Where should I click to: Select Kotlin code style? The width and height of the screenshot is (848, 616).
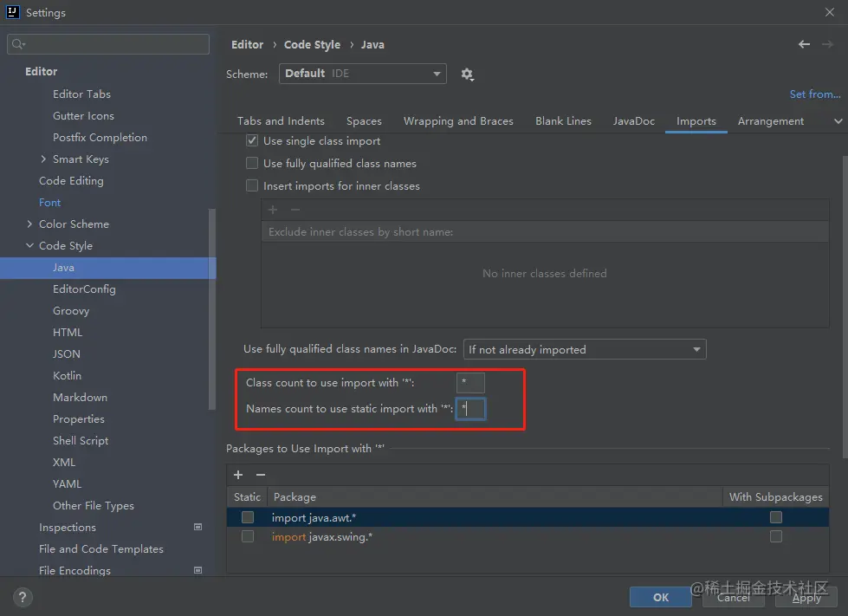click(67, 375)
